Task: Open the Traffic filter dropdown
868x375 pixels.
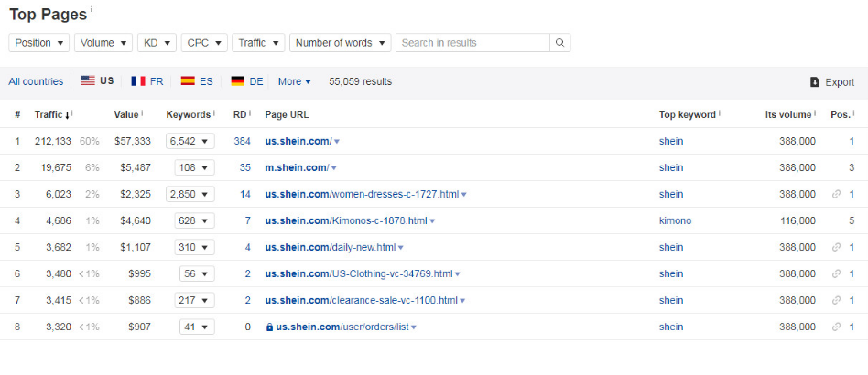Action: point(258,43)
